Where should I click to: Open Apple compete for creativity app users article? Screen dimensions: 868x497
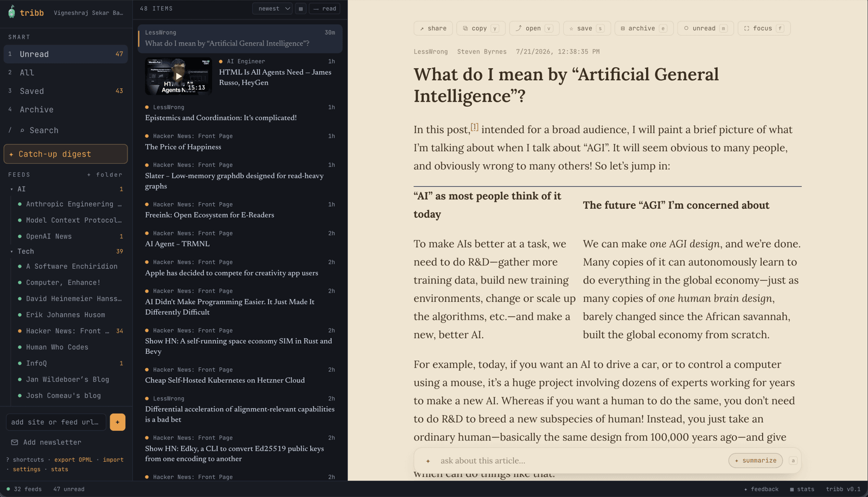[x=240, y=268]
